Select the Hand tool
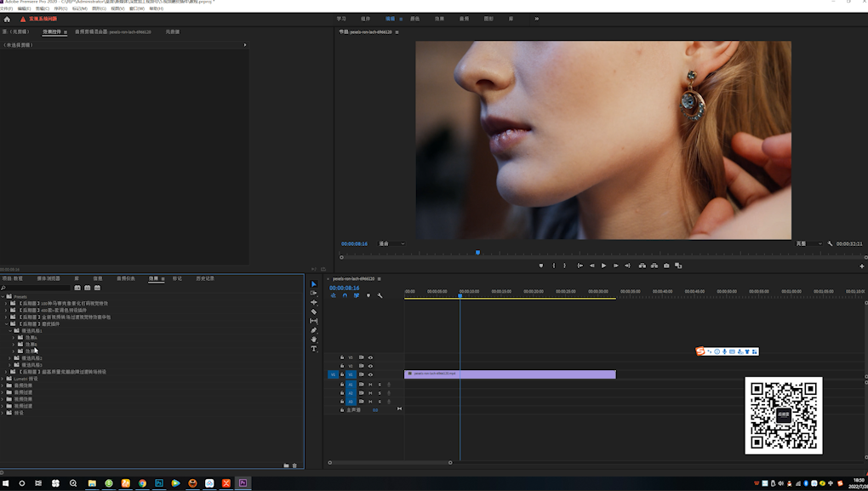 pyautogui.click(x=313, y=340)
